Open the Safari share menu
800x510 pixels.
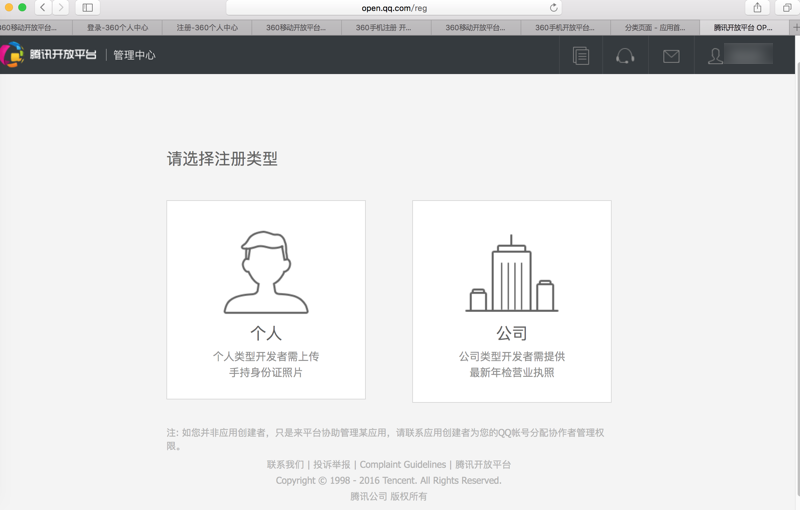click(758, 7)
